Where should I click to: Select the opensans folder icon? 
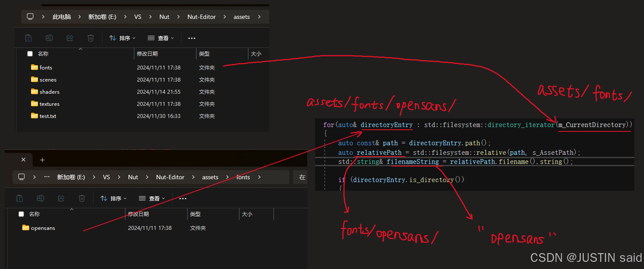[25, 228]
